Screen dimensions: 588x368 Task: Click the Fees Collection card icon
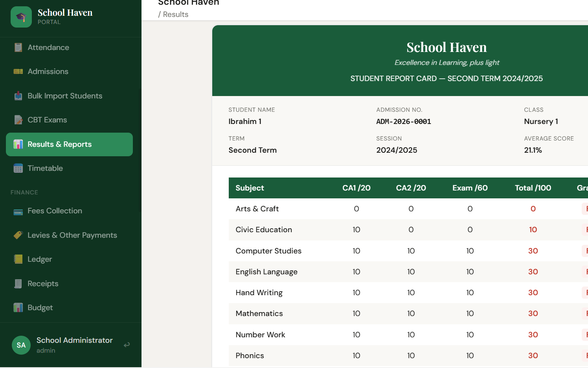coord(18,211)
